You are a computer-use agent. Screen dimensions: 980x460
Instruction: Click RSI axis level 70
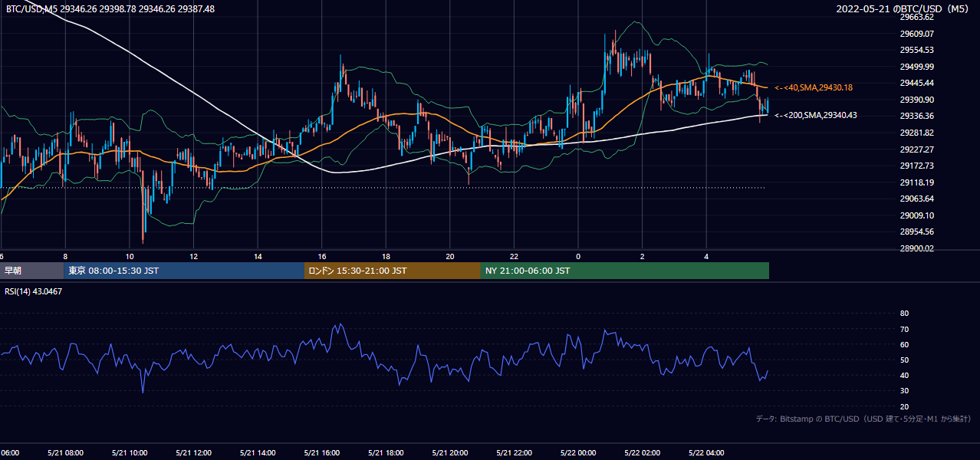click(904, 329)
